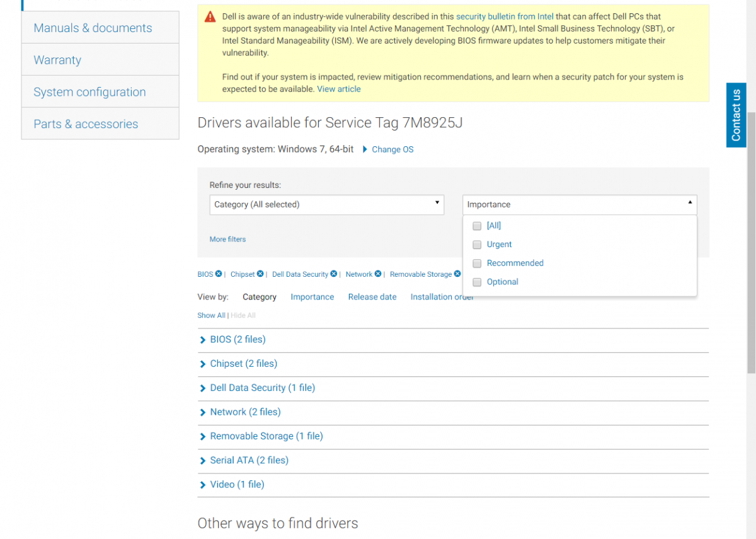Viewport: 756px width, 539px height.
Task: Remove the Chipset filter tag
Action: click(x=260, y=274)
